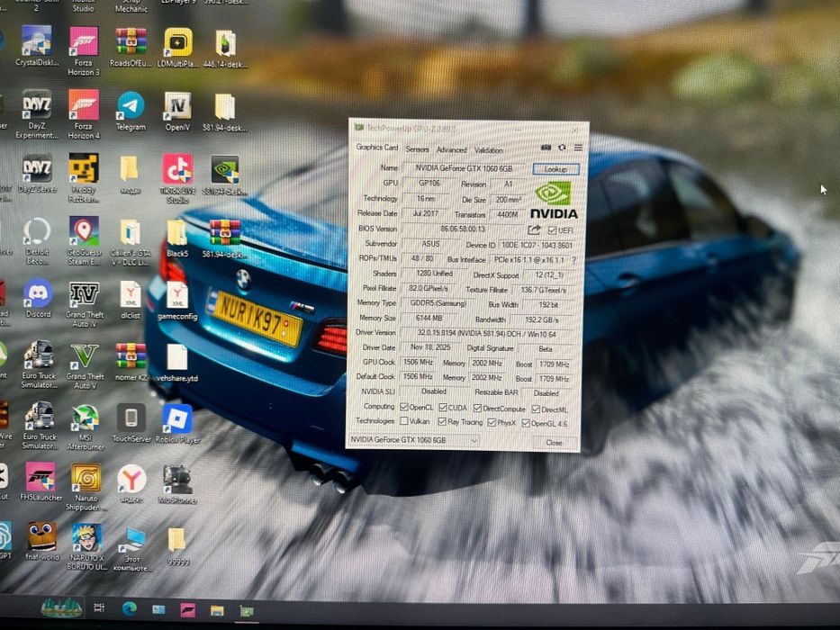Select the TouchServer desktop icon
Screen dimensions: 840x630
point(131,423)
